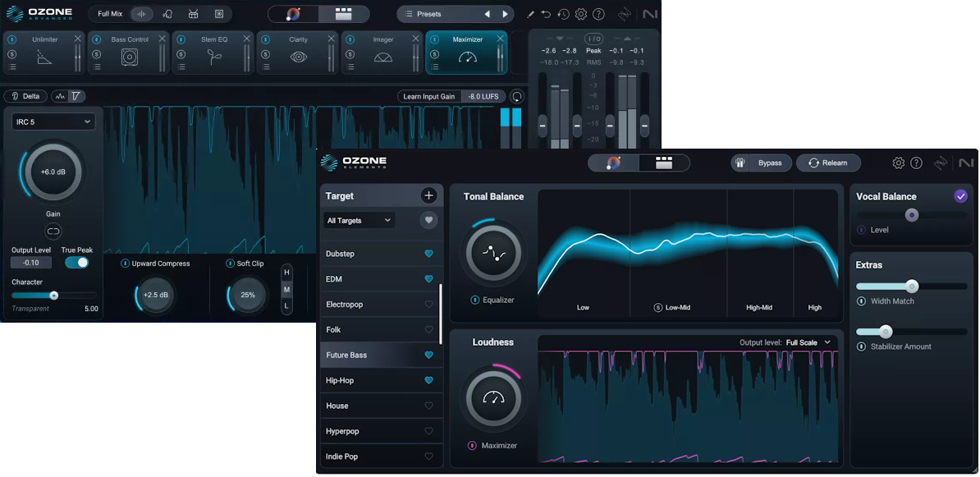Go to next preset arrow
This screenshot has height=477, width=980.
pyautogui.click(x=505, y=14)
